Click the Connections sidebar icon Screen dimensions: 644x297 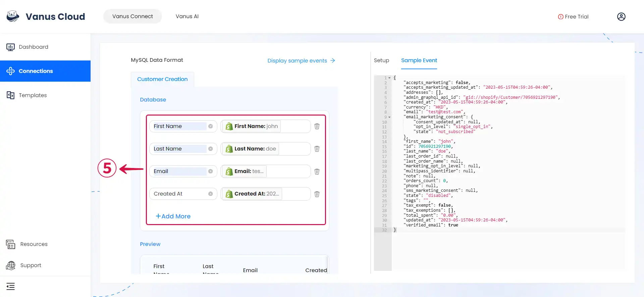[x=10, y=71]
